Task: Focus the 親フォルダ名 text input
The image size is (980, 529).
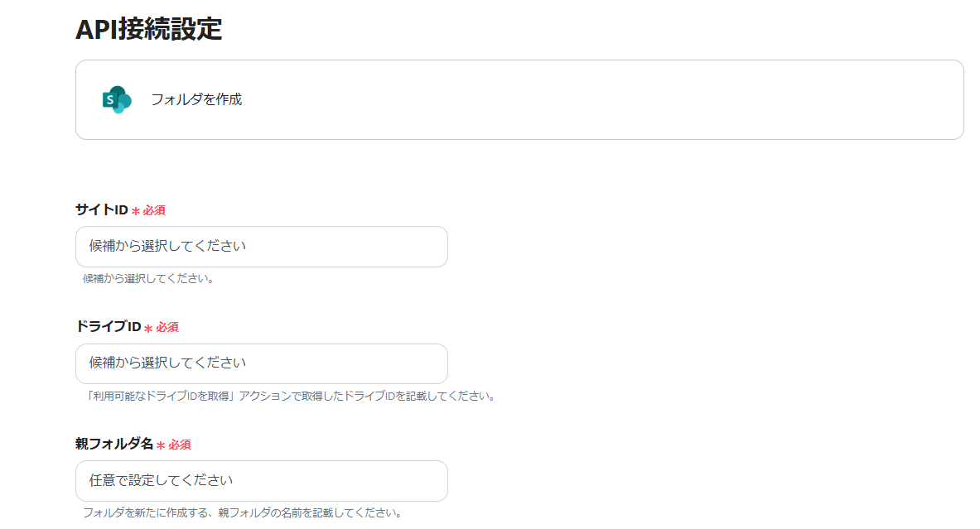Action: [261, 481]
